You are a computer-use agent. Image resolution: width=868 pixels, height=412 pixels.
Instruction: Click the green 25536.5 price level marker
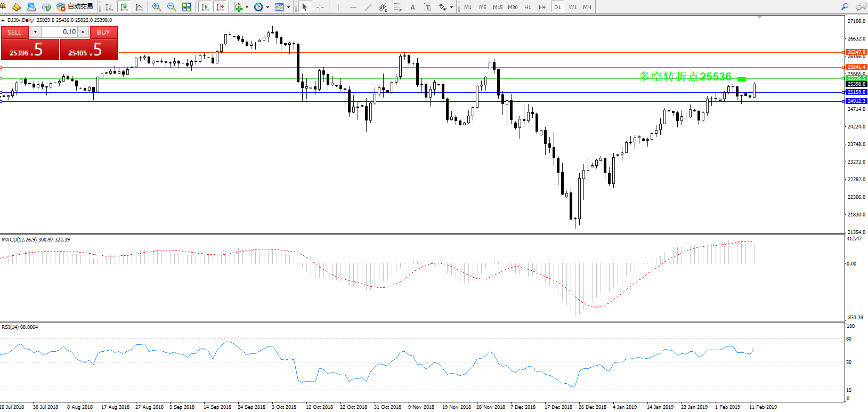856,78
